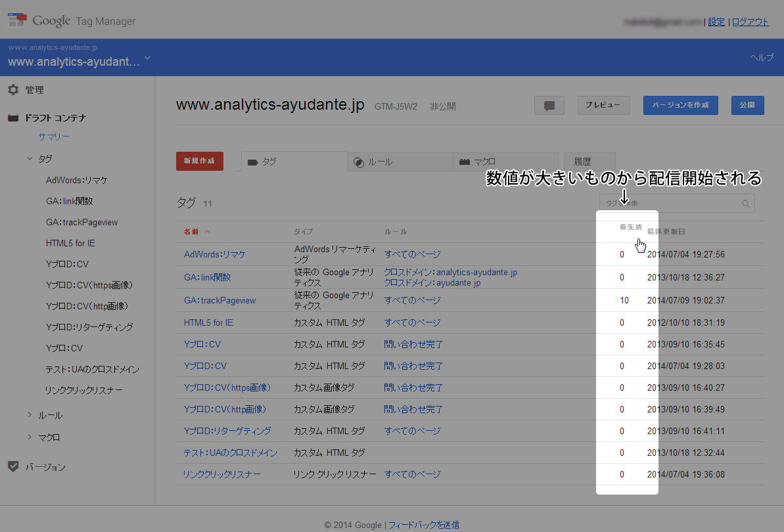This screenshot has height=532, width=784.
Task: Open the comment speech bubble button
Action: [x=549, y=105]
